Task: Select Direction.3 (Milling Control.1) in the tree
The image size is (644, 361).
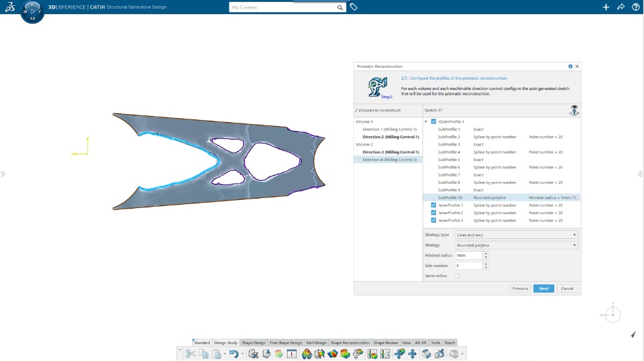Action: (390, 152)
